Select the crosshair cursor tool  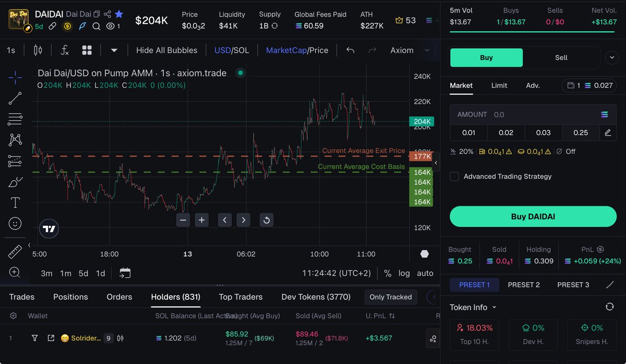click(x=15, y=78)
